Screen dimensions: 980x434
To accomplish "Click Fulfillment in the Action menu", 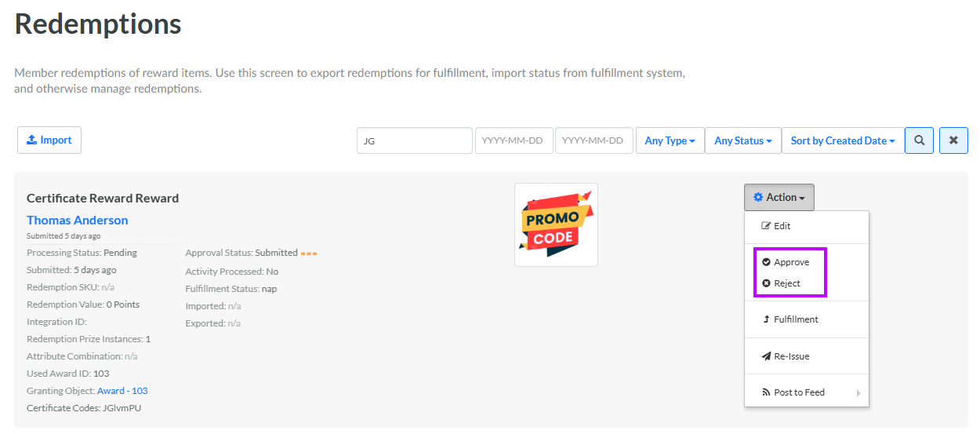I will click(795, 319).
